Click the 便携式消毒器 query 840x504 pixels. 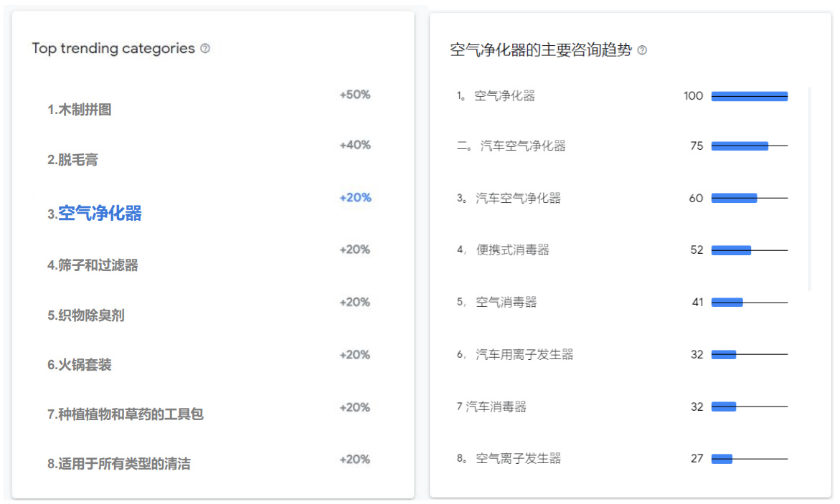(x=512, y=250)
